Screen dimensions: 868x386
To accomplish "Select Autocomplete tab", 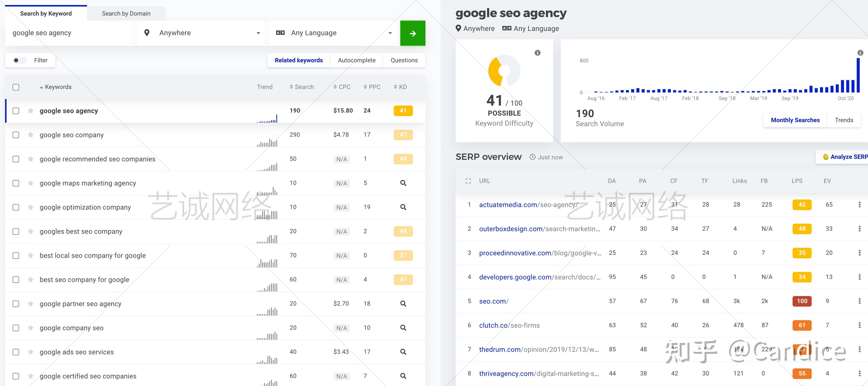I will click(357, 60).
